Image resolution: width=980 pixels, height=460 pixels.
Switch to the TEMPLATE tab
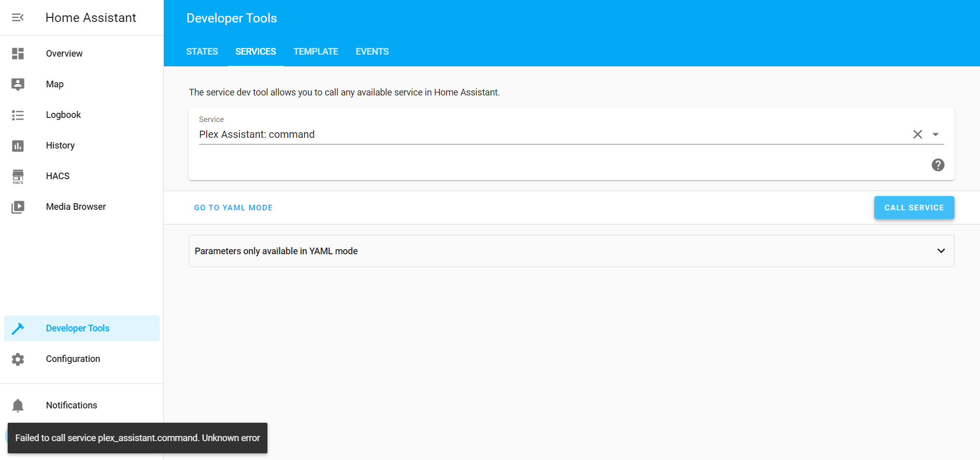(315, 51)
